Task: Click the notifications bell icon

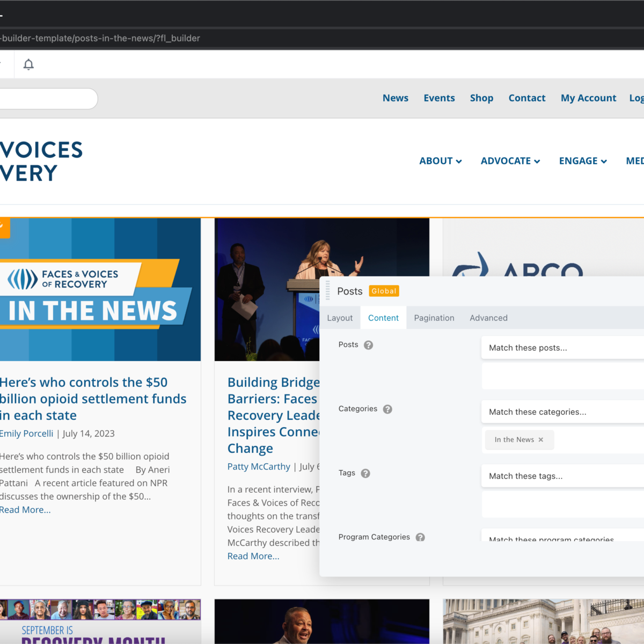Action: pos(29,65)
